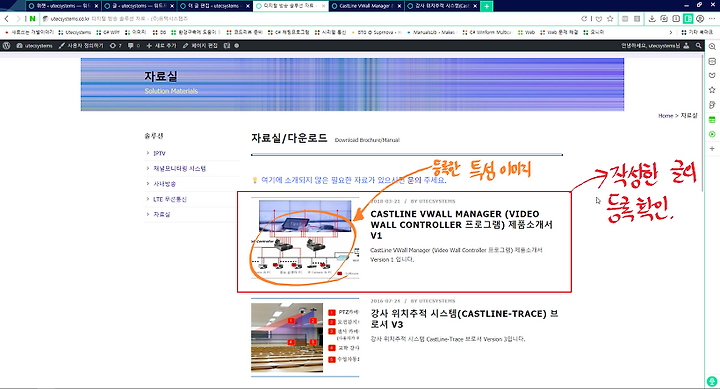The width and height of the screenshot is (720, 389).
Task: Open the C# Winform bookmark folder
Action: 487,33
